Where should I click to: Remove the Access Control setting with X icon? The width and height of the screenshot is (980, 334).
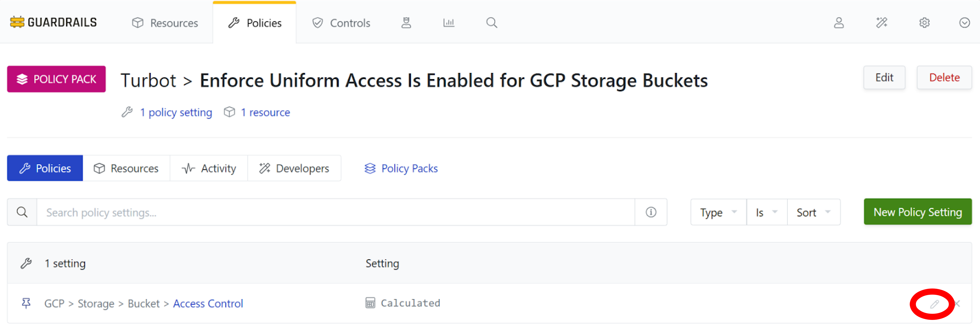pyautogui.click(x=957, y=304)
